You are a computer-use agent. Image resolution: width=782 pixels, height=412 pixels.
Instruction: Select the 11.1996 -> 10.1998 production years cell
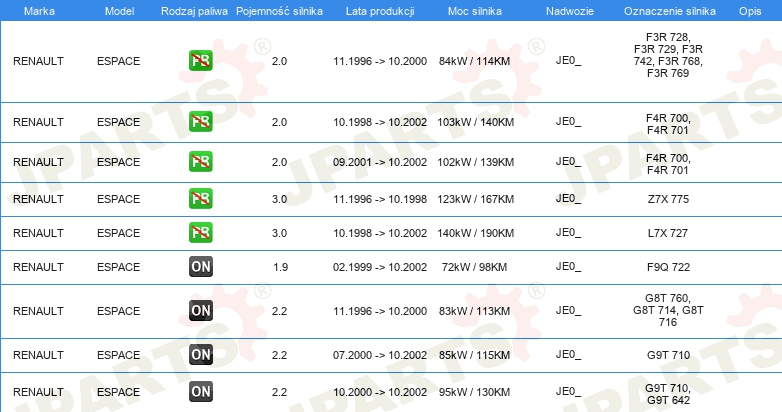[x=380, y=199]
